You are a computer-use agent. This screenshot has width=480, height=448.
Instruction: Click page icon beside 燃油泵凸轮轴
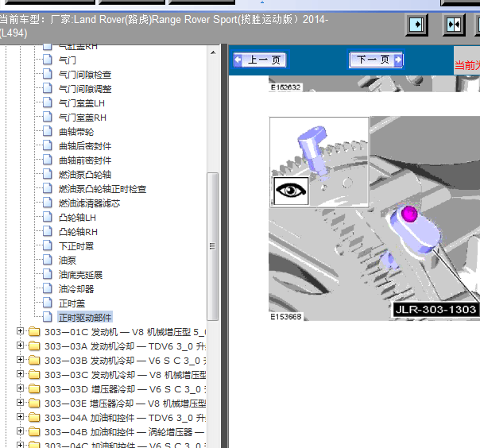pos(47,174)
